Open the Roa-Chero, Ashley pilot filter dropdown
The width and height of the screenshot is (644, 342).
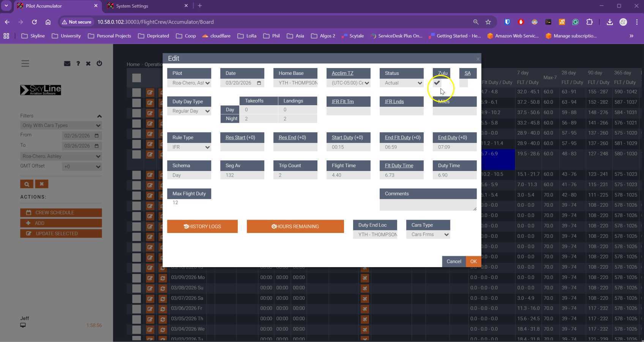click(61, 156)
